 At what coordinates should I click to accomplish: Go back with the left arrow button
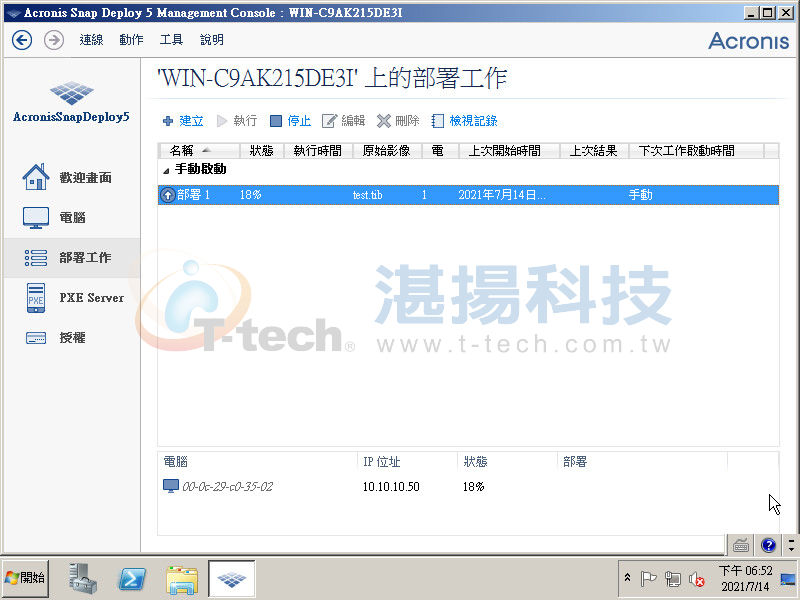click(22, 40)
